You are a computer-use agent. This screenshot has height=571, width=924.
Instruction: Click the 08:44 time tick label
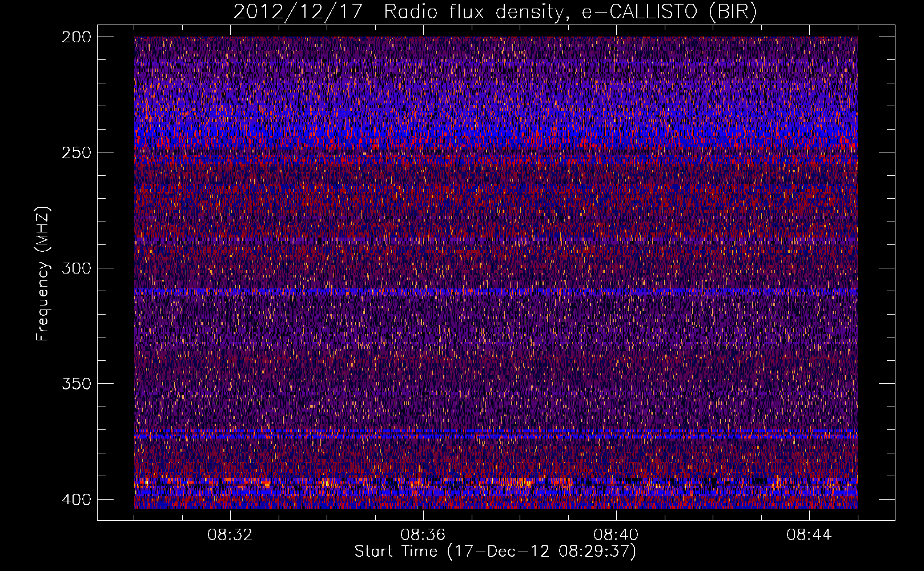[809, 535]
